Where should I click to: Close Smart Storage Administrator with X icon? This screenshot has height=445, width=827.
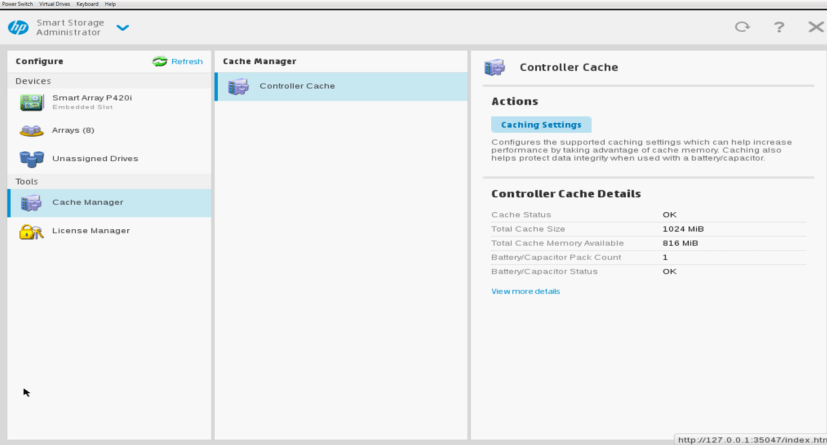(816, 27)
